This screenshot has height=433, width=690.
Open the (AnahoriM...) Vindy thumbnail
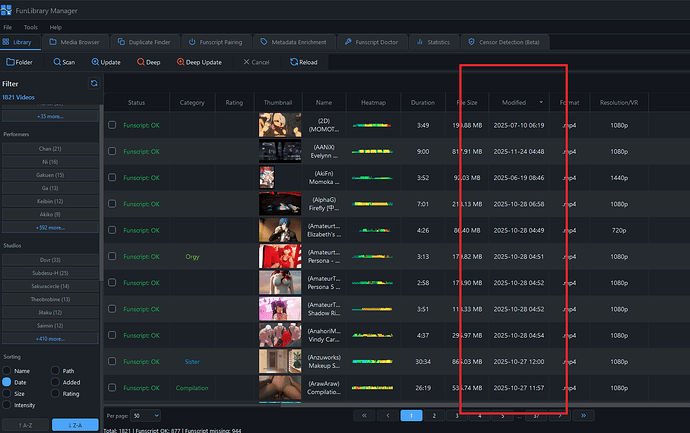coord(280,335)
